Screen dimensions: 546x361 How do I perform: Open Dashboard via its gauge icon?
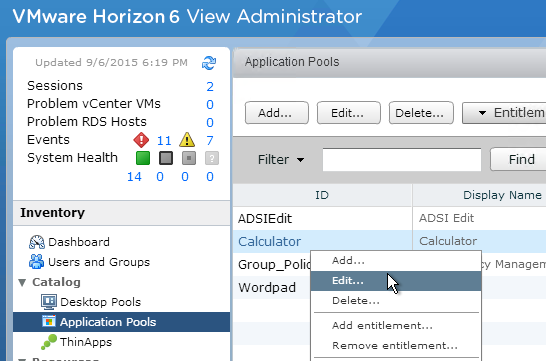pyautogui.click(x=37, y=242)
